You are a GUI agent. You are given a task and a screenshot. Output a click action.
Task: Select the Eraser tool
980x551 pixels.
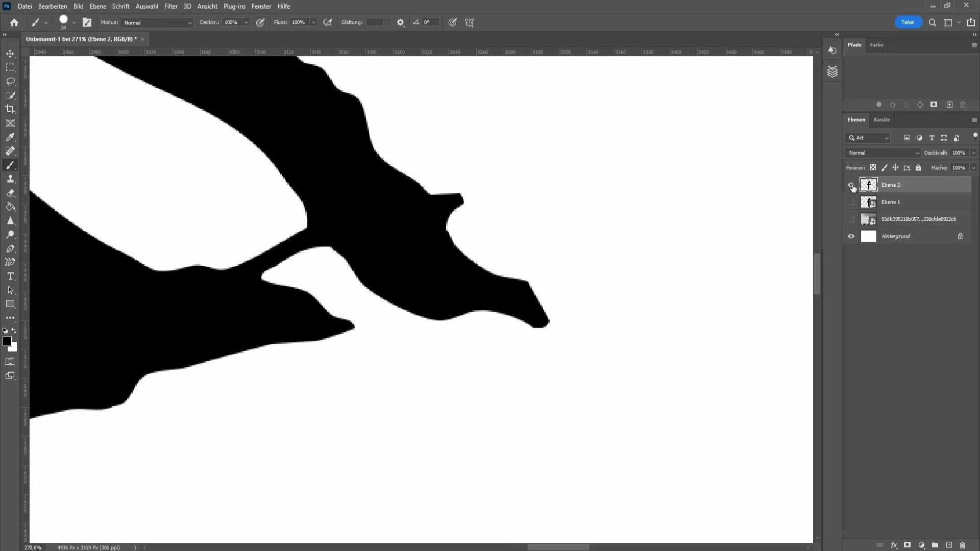(10, 193)
